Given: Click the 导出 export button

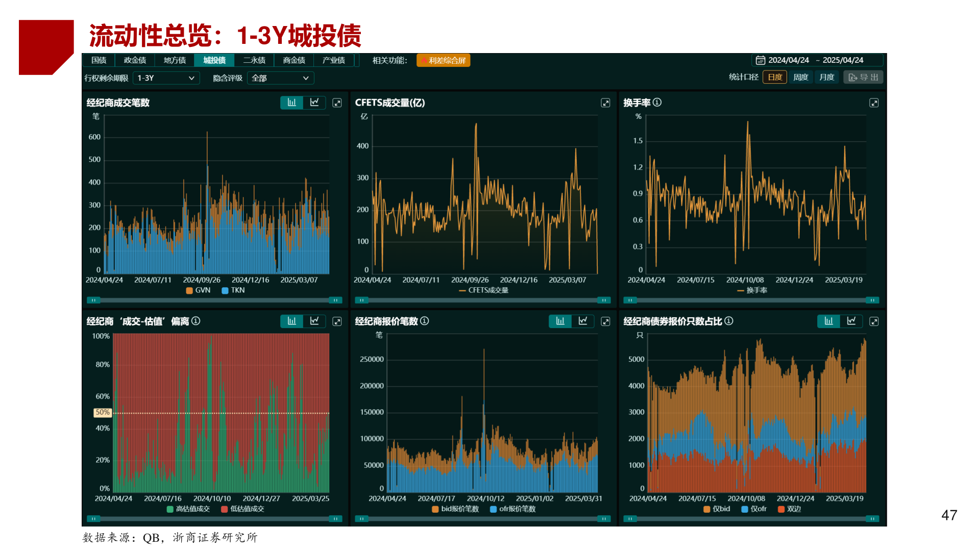Looking at the screenshot, I should (863, 77).
